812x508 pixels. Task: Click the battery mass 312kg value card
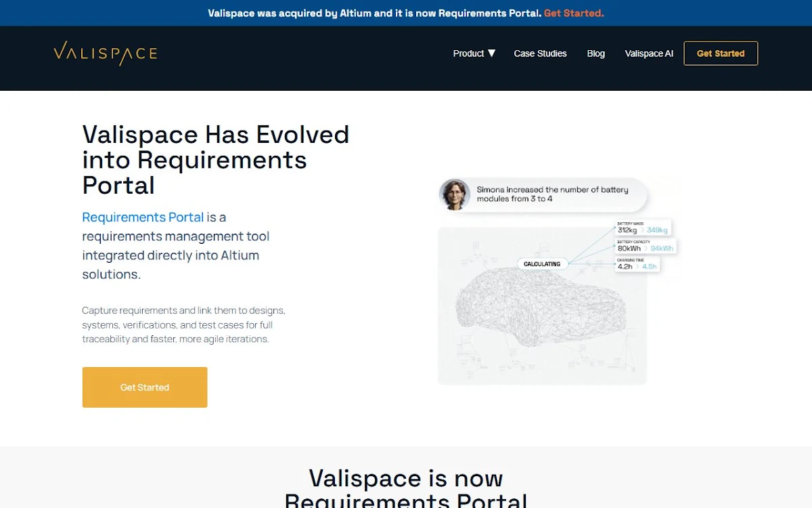click(x=642, y=228)
